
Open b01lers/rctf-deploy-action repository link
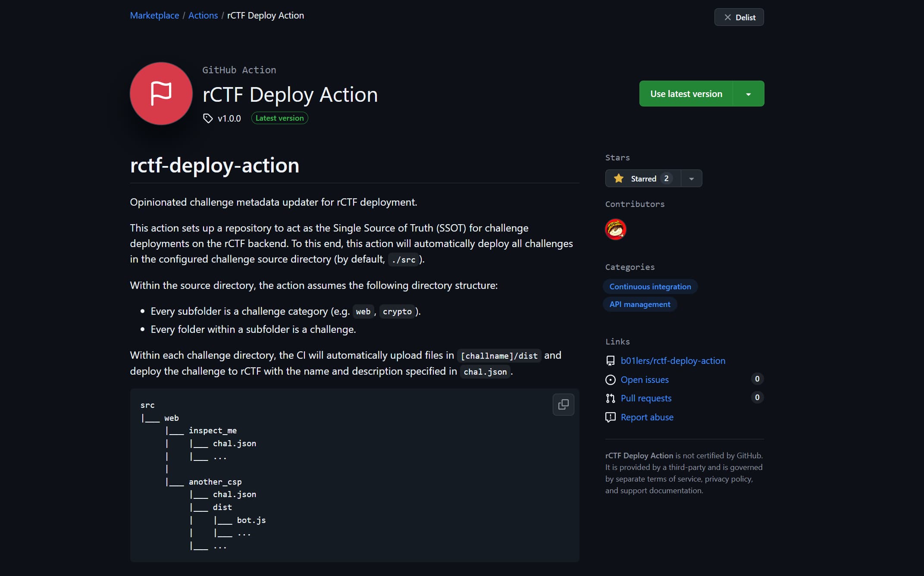[x=673, y=361]
